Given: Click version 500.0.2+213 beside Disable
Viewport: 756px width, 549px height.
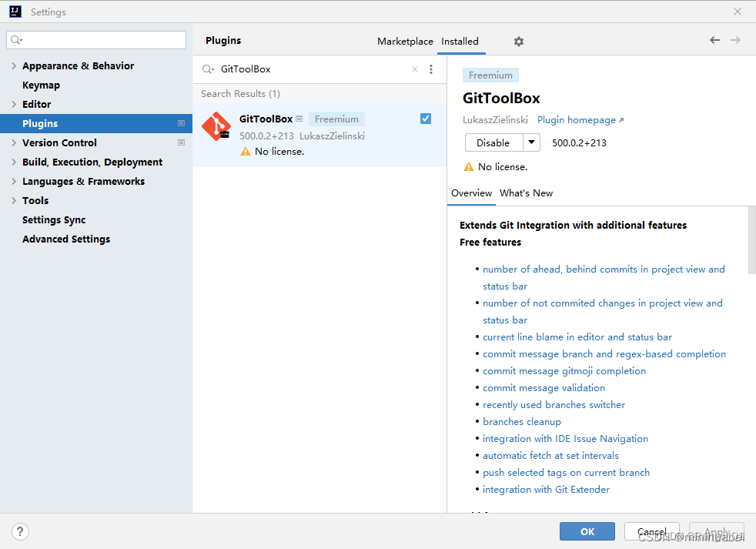Looking at the screenshot, I should (579, 142).
